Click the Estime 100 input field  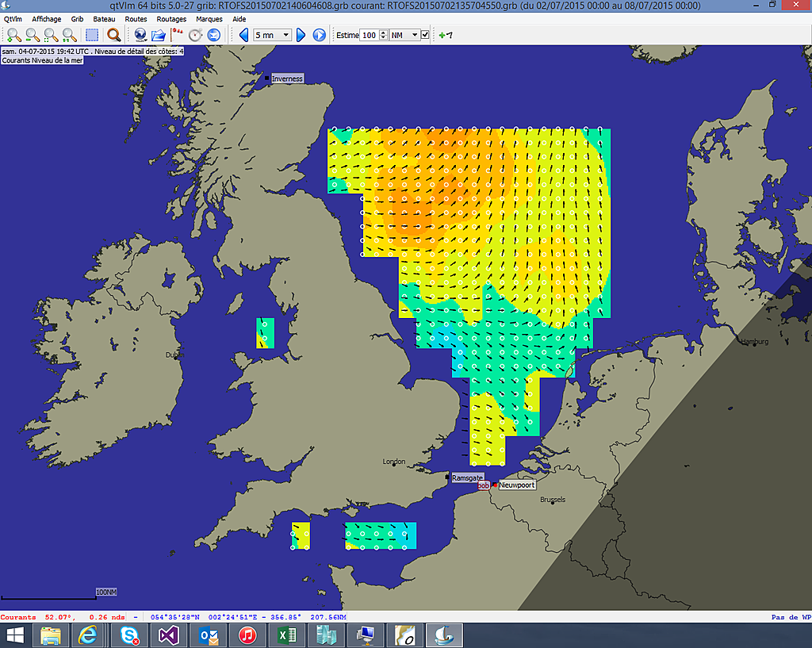(x=369, y=35)
